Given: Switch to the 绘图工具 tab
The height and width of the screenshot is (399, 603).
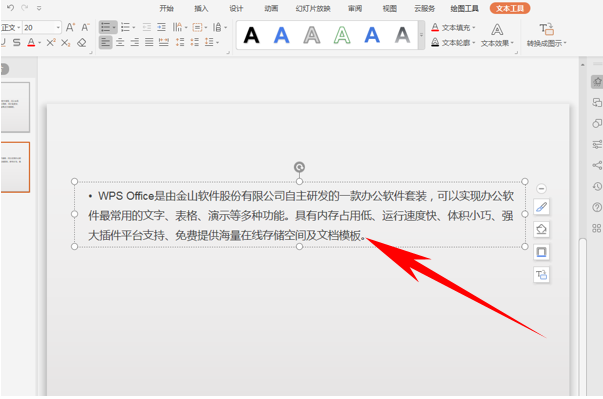Looking at the screenshot, I should 465,8.
